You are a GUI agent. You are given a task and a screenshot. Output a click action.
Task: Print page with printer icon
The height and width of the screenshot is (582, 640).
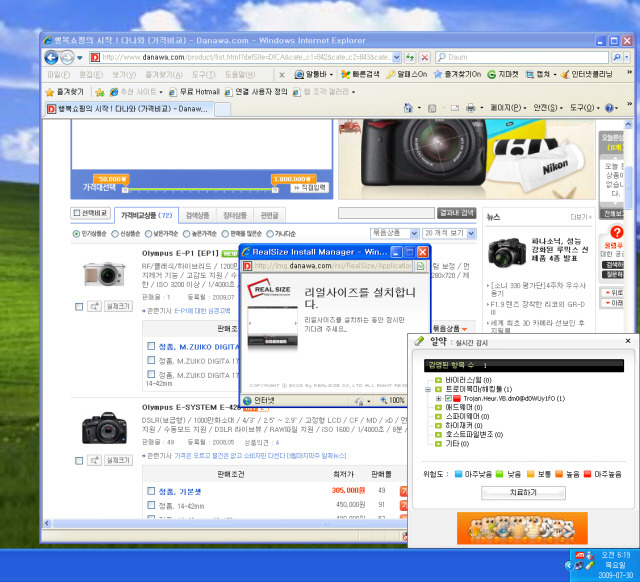[471, 108]
